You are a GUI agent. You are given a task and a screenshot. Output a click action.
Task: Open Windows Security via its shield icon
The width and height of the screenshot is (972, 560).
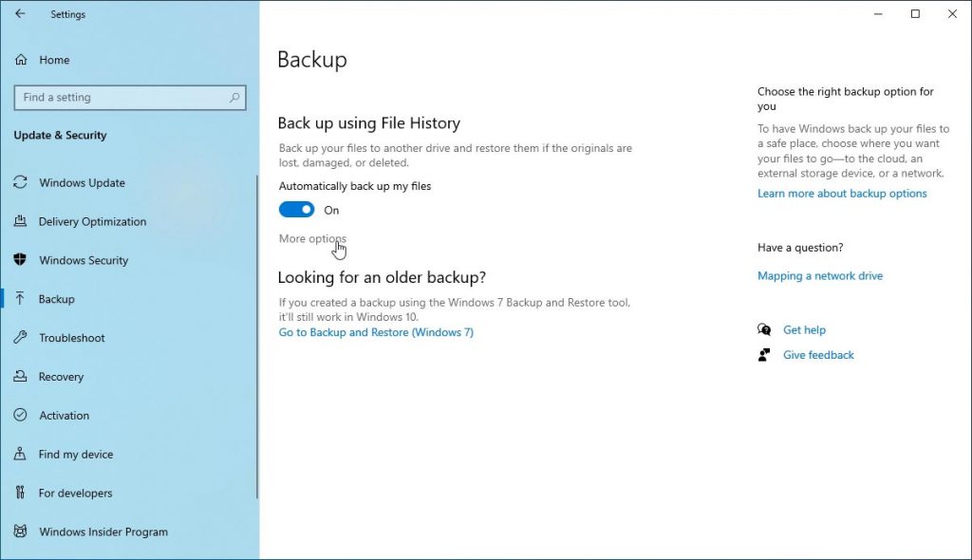click(20, 260)
